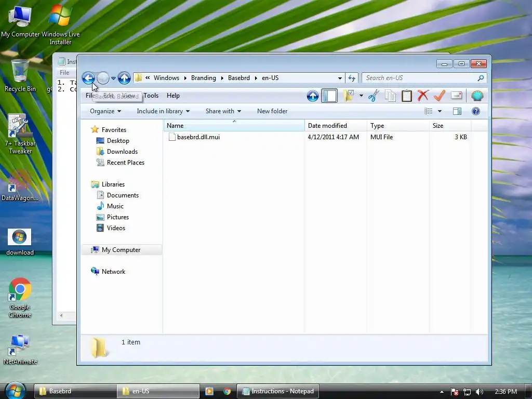The height and width of the screenshot is (399, 532).
Task: Open the File menu in Notepad window
Action: (x=64, y=73)
